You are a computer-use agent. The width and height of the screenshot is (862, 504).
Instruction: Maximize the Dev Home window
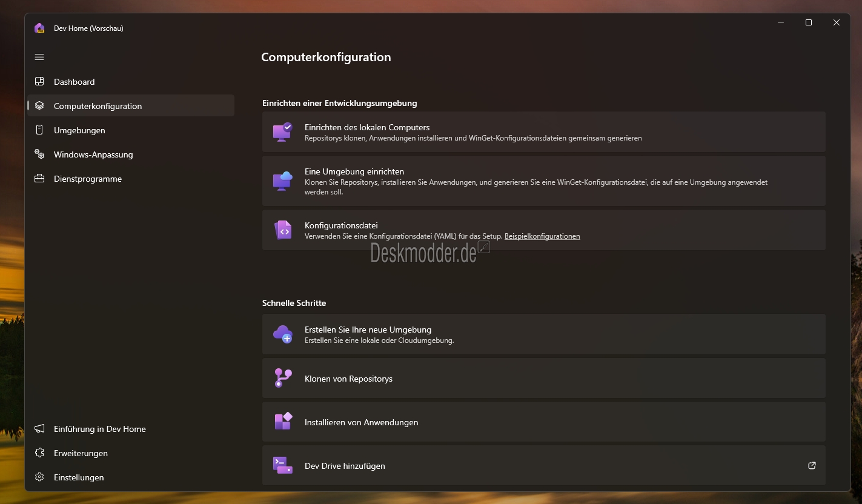[808, 22]
